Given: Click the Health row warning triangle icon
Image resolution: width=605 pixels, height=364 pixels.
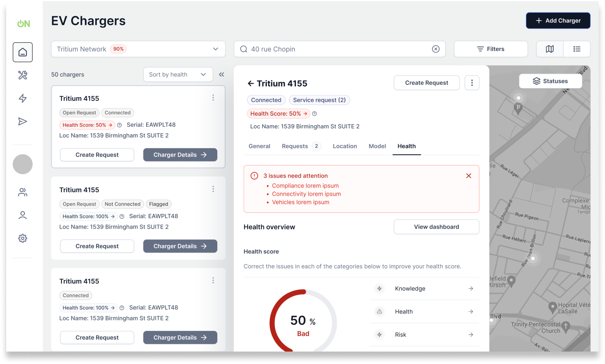Looking at the screenshot, I should coord(379,311).
